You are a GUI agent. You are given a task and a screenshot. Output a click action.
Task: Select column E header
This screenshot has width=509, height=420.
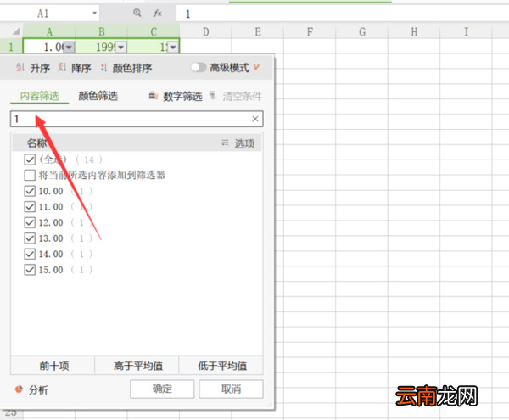[x=258, y=31]
